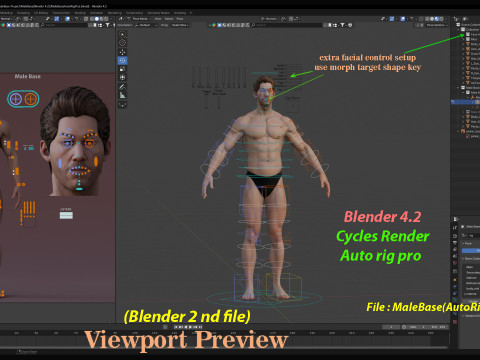Click the search field in left editor header
This screenshot has height=360, width=480.
tap(65, 25)
